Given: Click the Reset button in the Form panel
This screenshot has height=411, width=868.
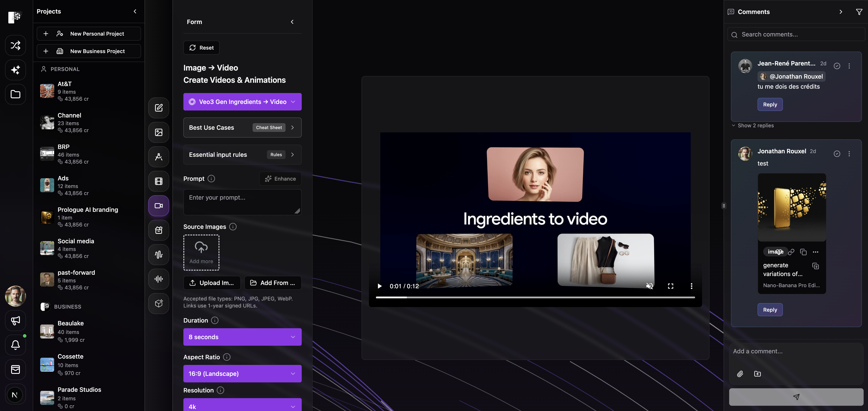Looking at the screenshot, I should point(201,48).
